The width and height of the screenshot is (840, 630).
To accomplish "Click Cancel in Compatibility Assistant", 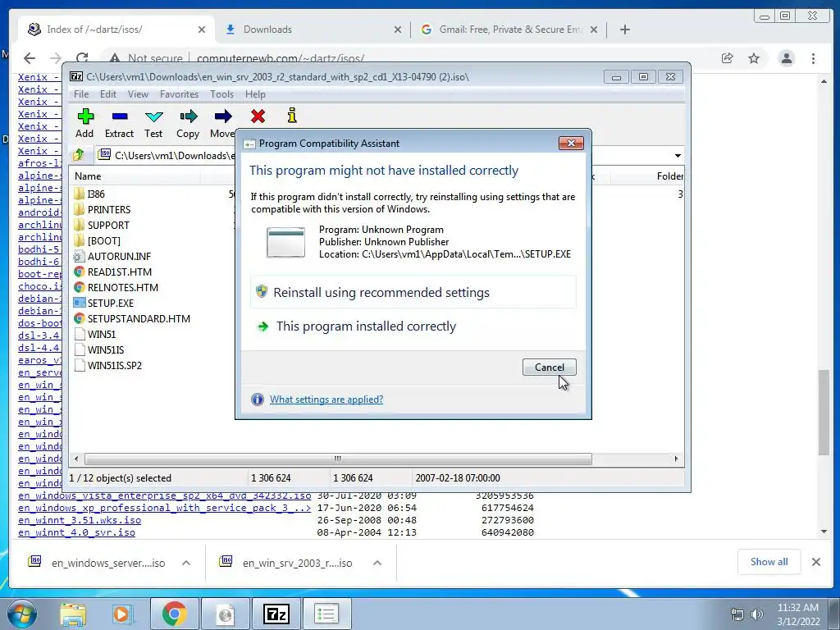I will 549,367.
